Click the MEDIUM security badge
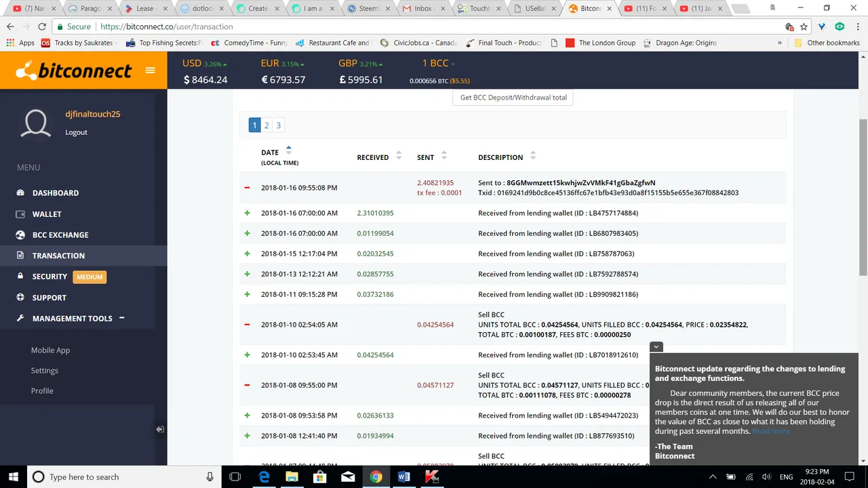Image resolution: width=868 pixels, height=488 pixels. (x=90, y=277)
